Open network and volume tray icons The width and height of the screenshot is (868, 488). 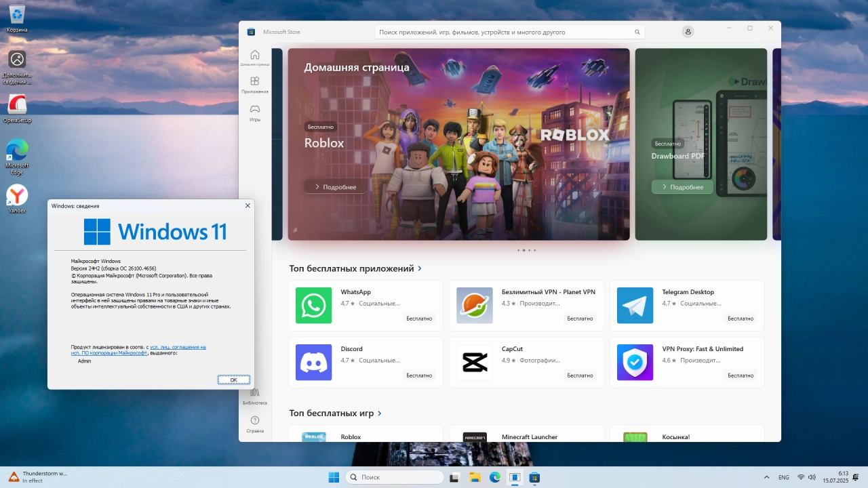pos(807,477)
